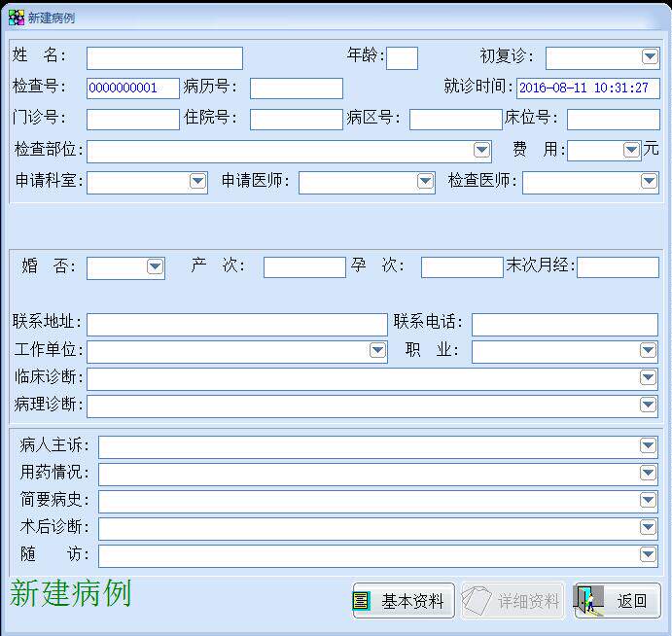Click the papers icon on 详细资料
Viewport: 672px width, 636px height.
pos(477,601)
